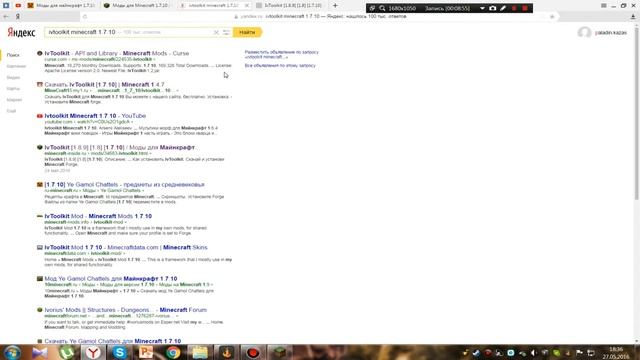Image resolution: width=640 pixels, height=360 pixels.
Task: Open IvToolkit API and Library Curse result
Action: tap(117, 53)
